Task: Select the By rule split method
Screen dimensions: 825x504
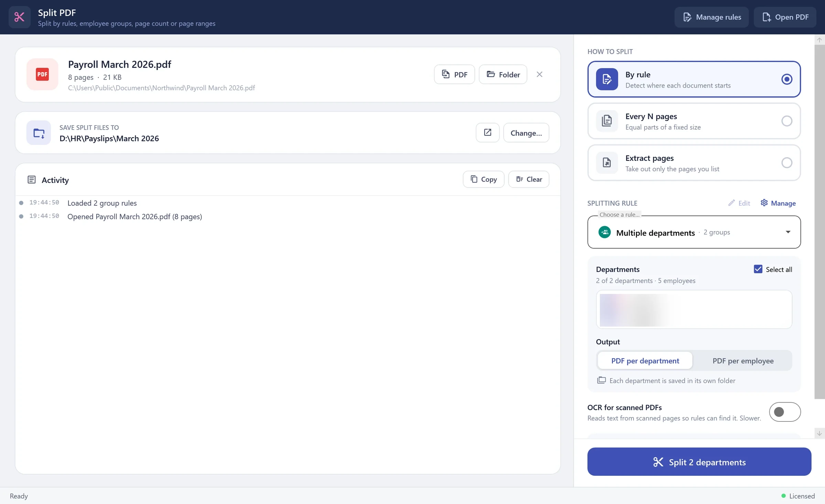Action: pos(694,79)
